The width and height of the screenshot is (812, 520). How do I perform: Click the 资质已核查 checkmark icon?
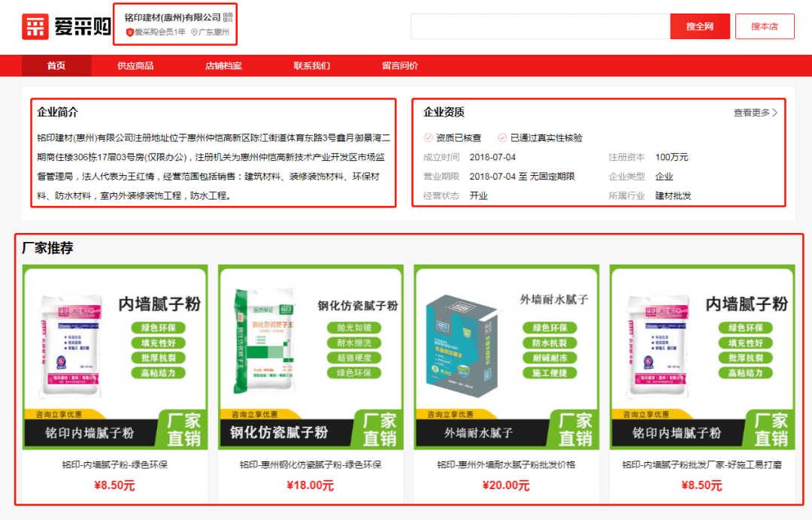click(x=429, y=138)
